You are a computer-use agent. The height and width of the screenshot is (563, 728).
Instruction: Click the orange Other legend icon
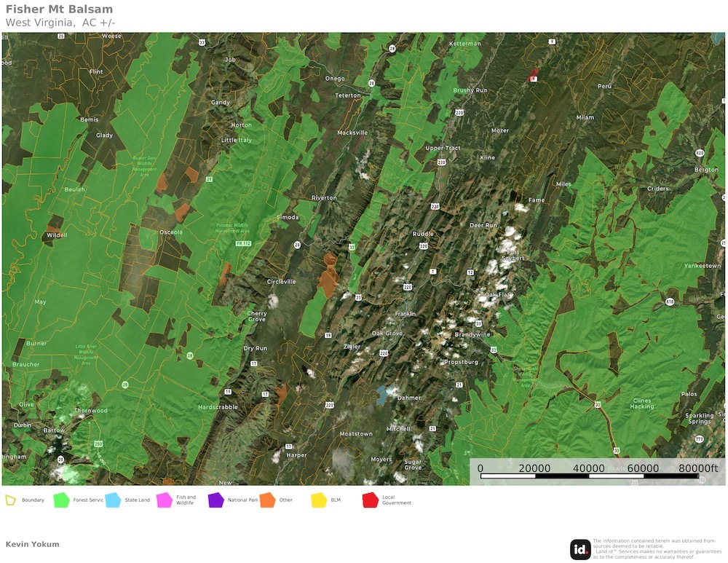tap(267, 500)
